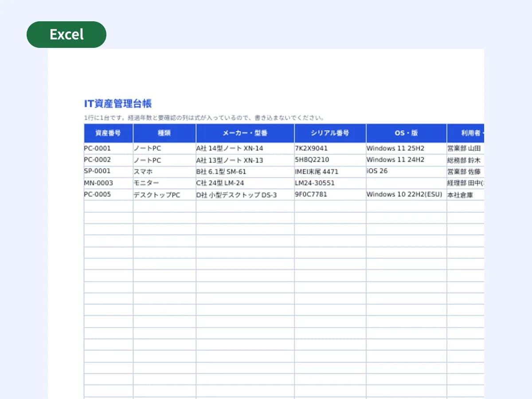Click serial number 5H8Q2210
The width and height of the screenshot is (532, 399).
click(330, 160)
